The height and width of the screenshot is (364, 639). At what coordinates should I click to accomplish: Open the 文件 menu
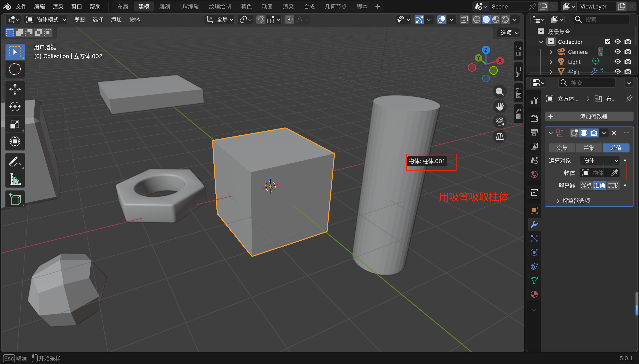coord(21,6)
